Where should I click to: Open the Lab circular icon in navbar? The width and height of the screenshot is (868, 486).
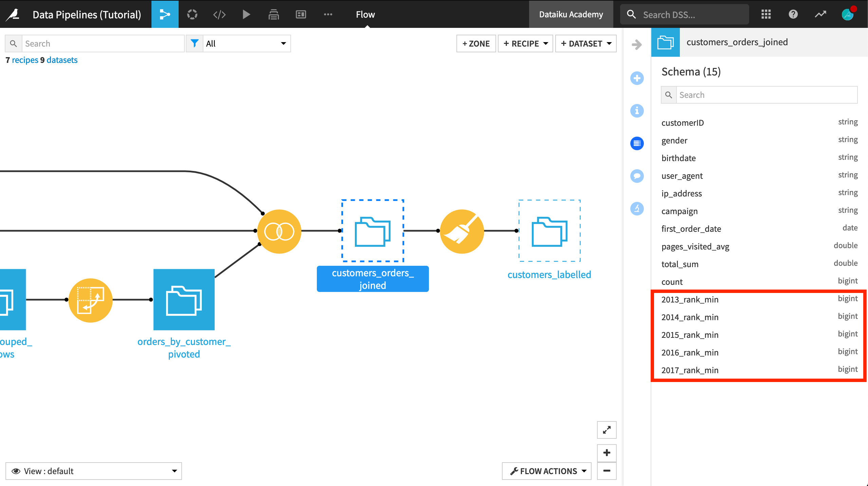192,14
